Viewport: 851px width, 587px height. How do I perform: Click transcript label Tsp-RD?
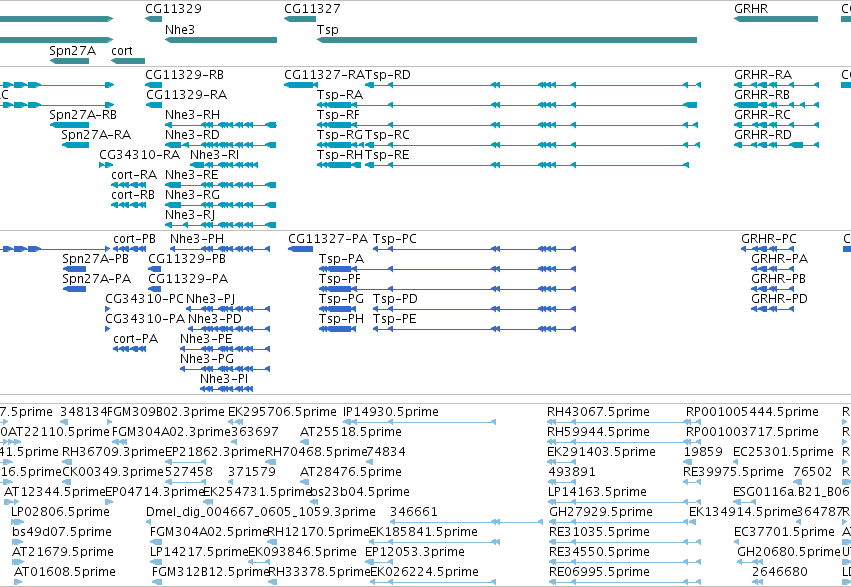click(388, 75)
